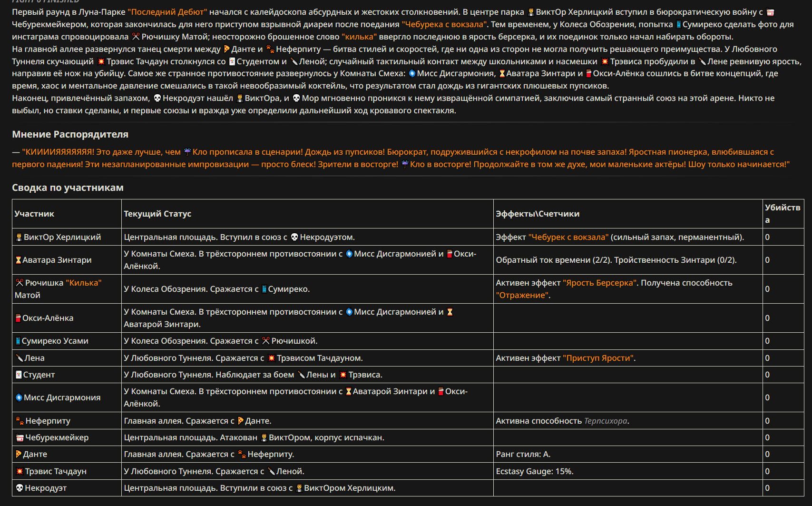Click orange "Приступ Ярости" text in Лена's effects
812x506 pixels.
click(x=598, y=358)
